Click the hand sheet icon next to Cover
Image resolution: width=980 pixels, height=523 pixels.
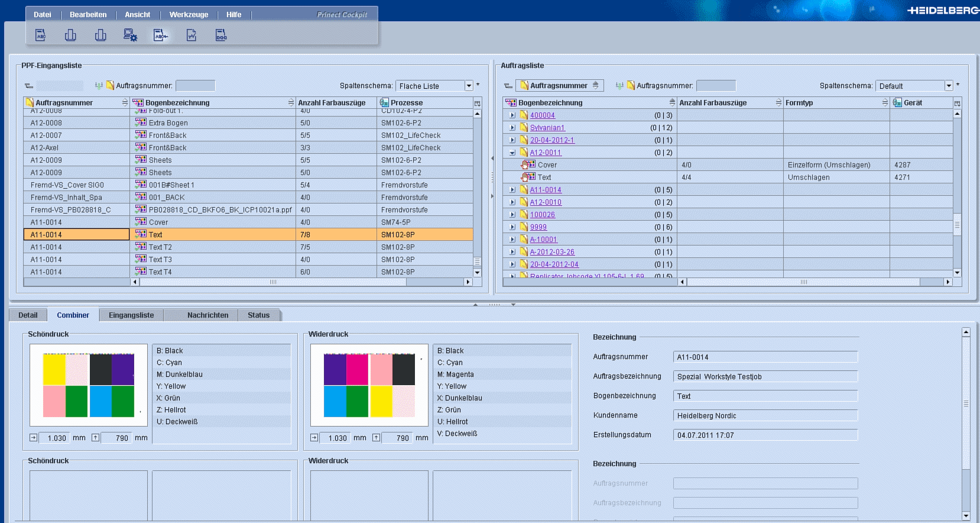pos(528,165)
